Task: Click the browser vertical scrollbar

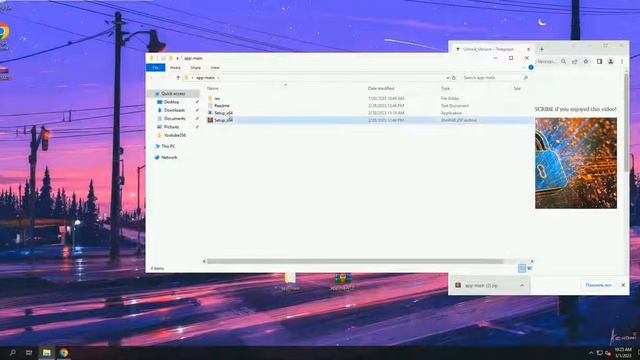Action: pyautogui.click(x=626, y=122)
